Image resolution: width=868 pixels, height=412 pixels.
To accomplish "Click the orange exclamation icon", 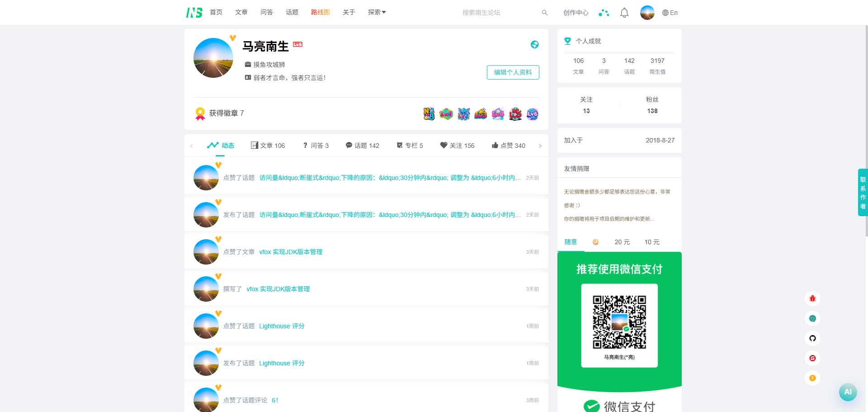I will 812,378.
